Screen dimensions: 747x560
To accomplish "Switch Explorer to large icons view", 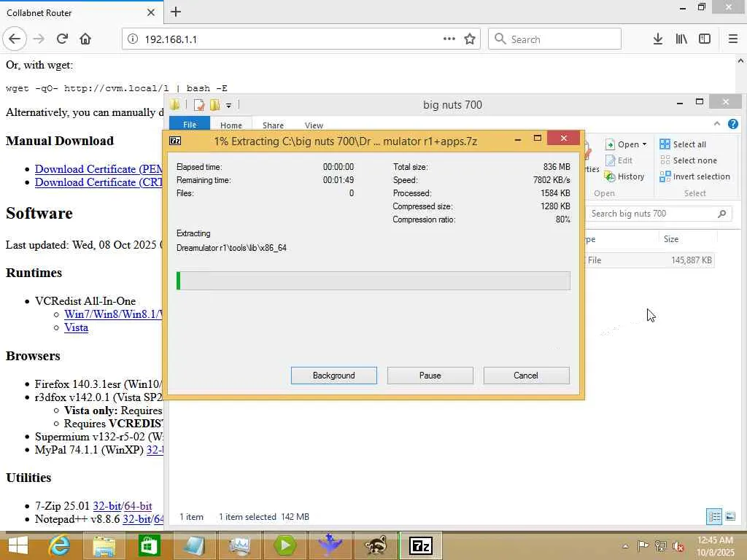I will point(729,516).
